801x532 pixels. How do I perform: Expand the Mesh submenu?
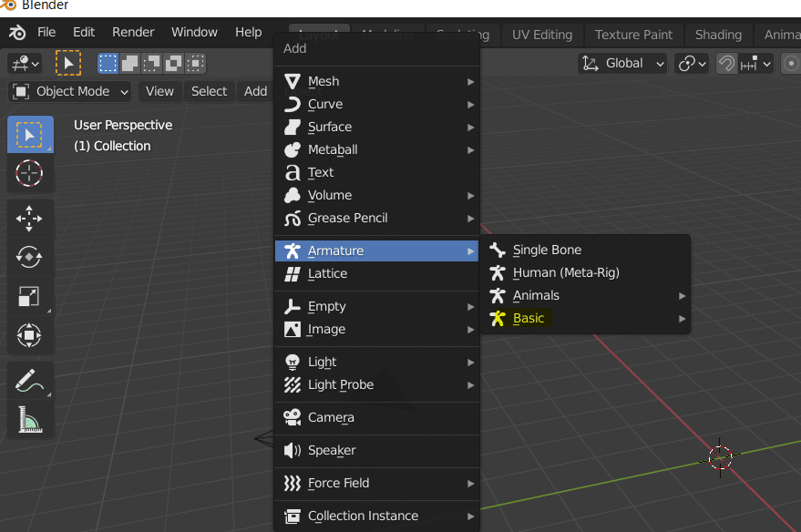click(x=376, y=81)
